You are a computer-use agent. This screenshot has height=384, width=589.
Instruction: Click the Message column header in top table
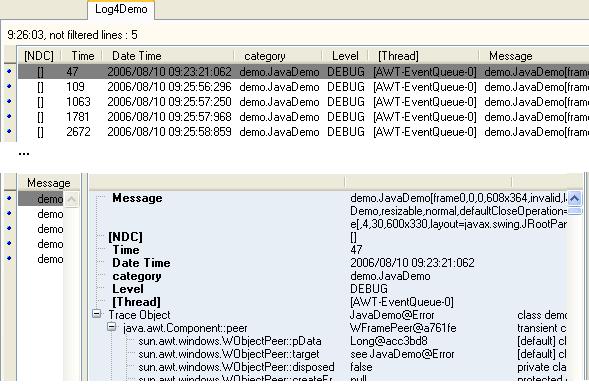click(x=510, y=56)
